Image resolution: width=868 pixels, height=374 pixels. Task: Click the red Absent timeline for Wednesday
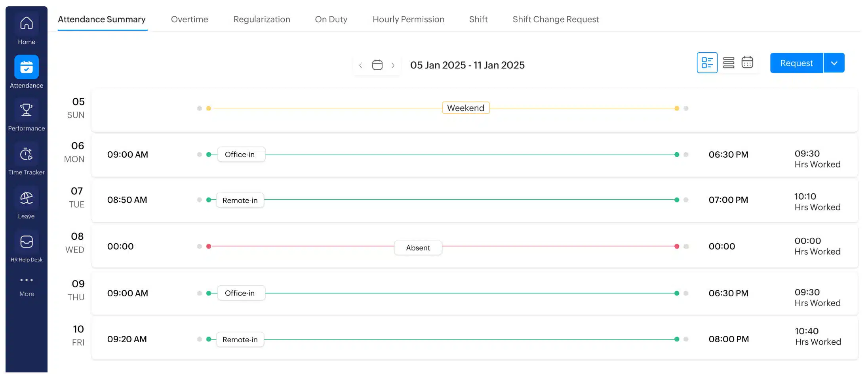(418, 247)
